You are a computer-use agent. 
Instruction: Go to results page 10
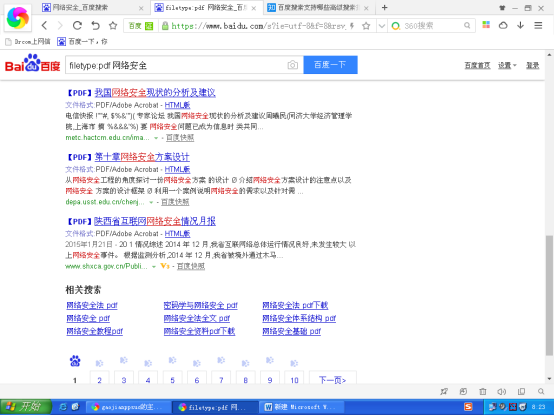[294, 377]
